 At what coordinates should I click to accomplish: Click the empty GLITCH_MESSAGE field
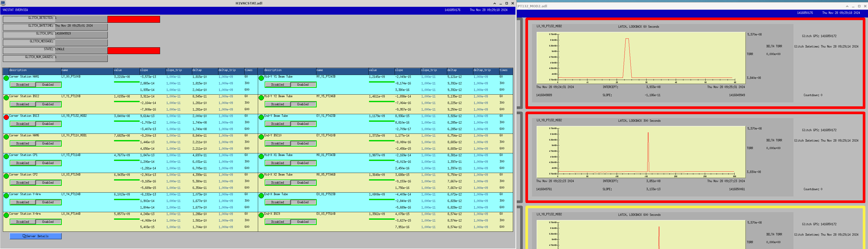point(81,43)
